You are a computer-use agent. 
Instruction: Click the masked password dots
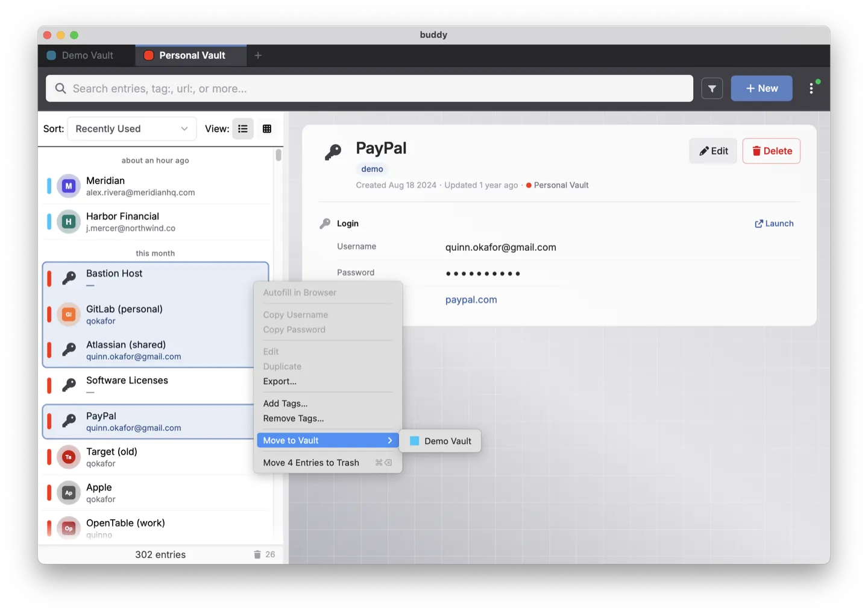(483, 273)
